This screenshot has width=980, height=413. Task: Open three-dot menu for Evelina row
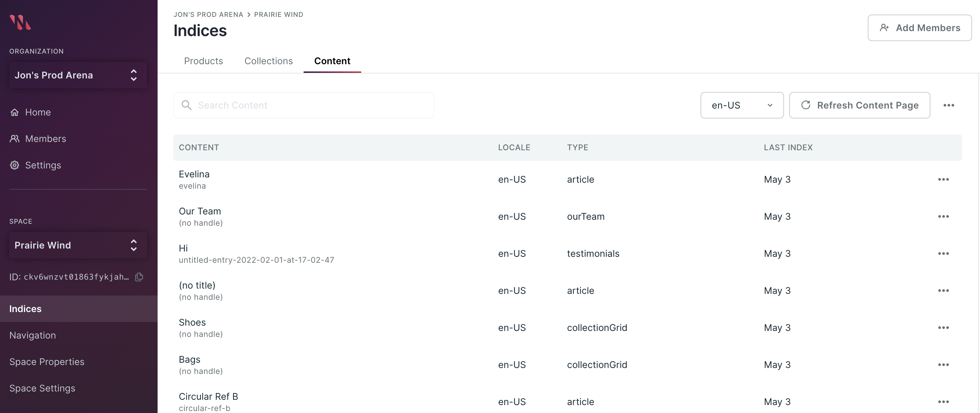pyautogui.click(x=943, y=179)
